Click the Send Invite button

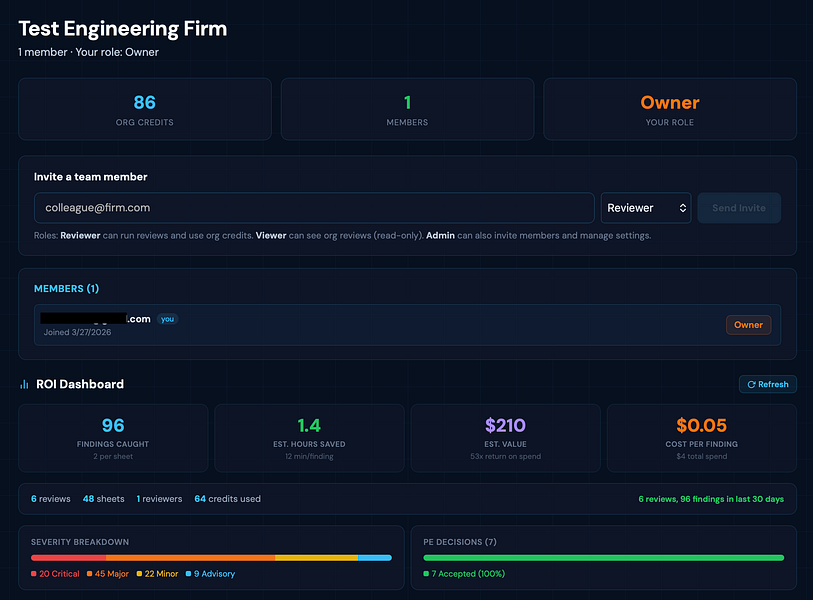coord(739,208)
